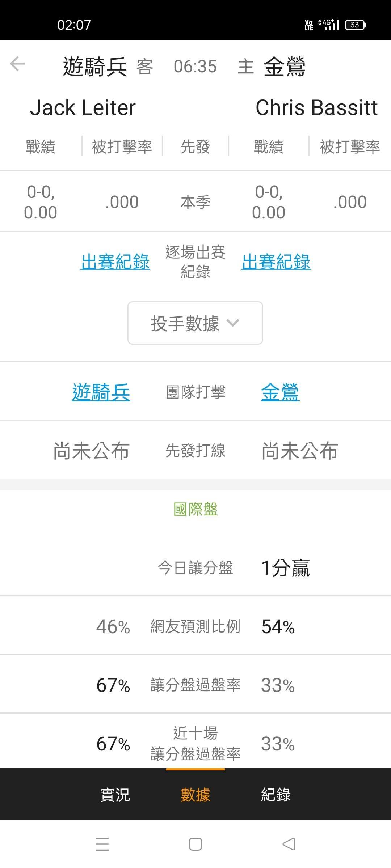Select the 數據 tab
391x868 pixels.
pos(195,795)
